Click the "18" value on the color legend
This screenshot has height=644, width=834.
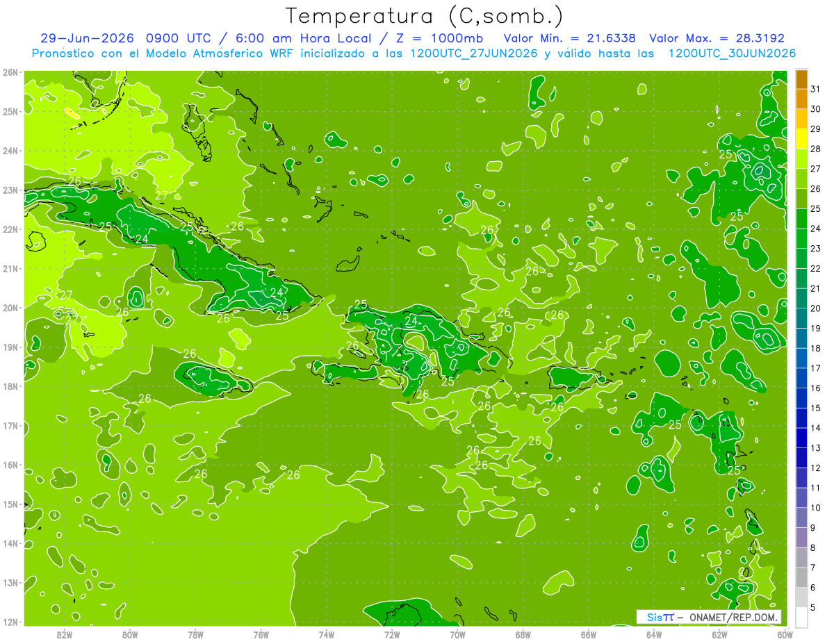click(x=815, y=348)
